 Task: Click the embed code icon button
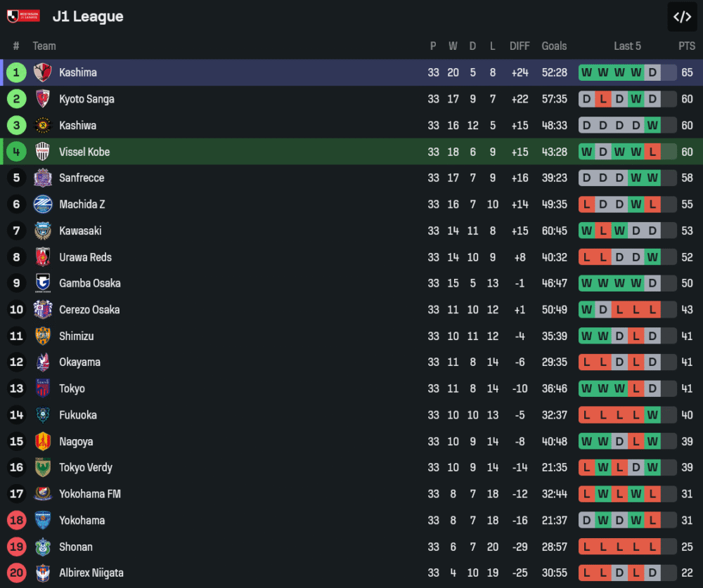click(x=682, y=17)
